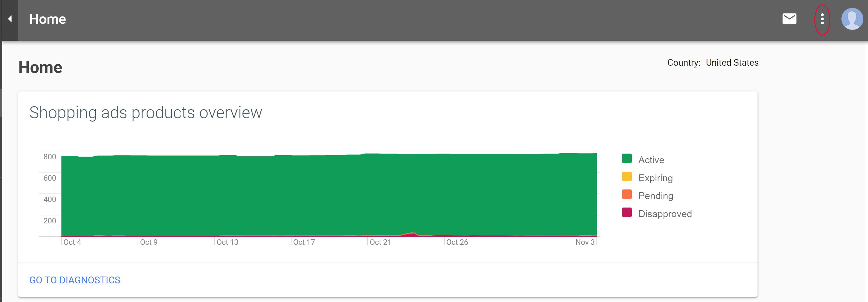Toggle the Active series legend label

point(651,160)
